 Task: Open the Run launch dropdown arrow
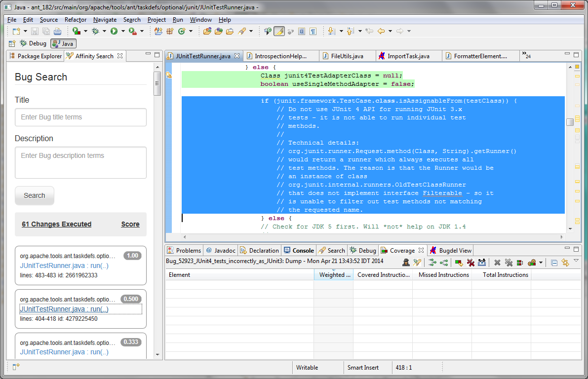[x=123, y=31]
